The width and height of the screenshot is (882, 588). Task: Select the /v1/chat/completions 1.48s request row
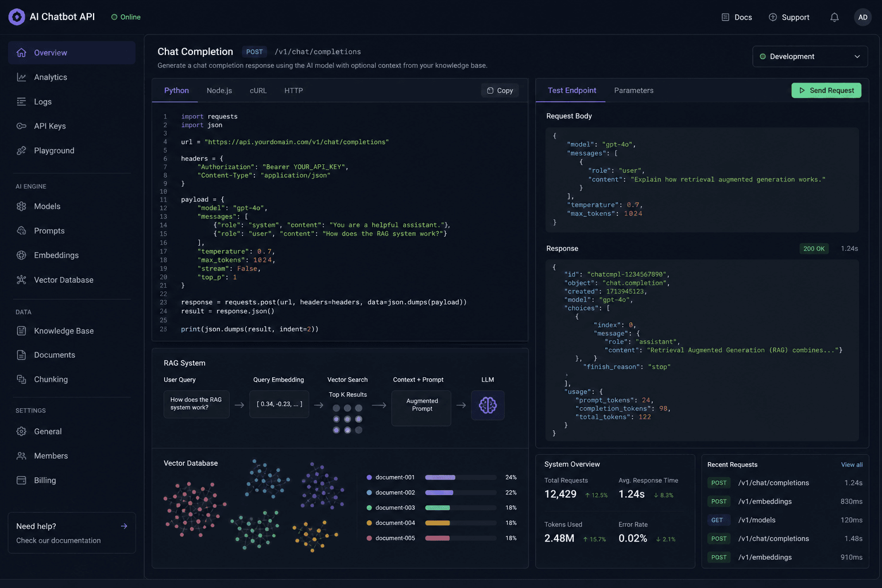click(785, 539)
